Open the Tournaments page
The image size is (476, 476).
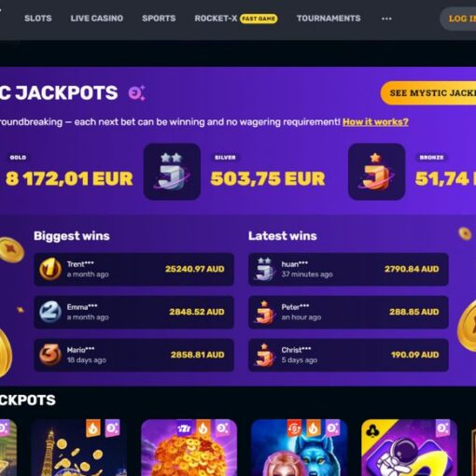click(329, 19)
